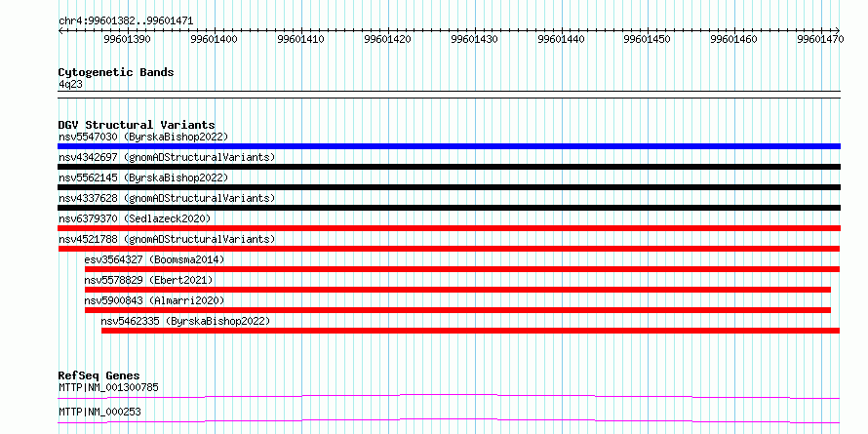The width and height of the screenshot is (868, 434).
Task: Click the red nsv6379370 variant bar
Action: click(x=449, y=228)
